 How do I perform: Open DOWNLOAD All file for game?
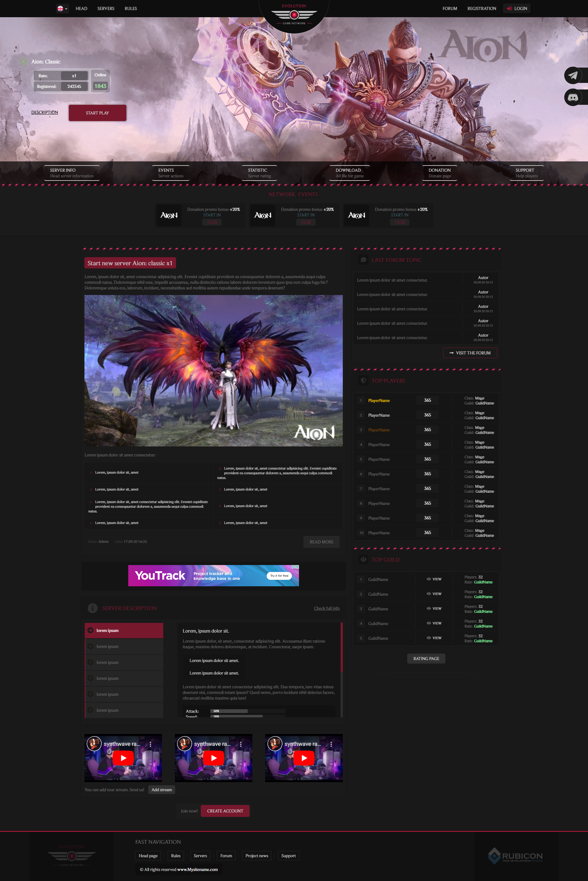pos(349,173)
